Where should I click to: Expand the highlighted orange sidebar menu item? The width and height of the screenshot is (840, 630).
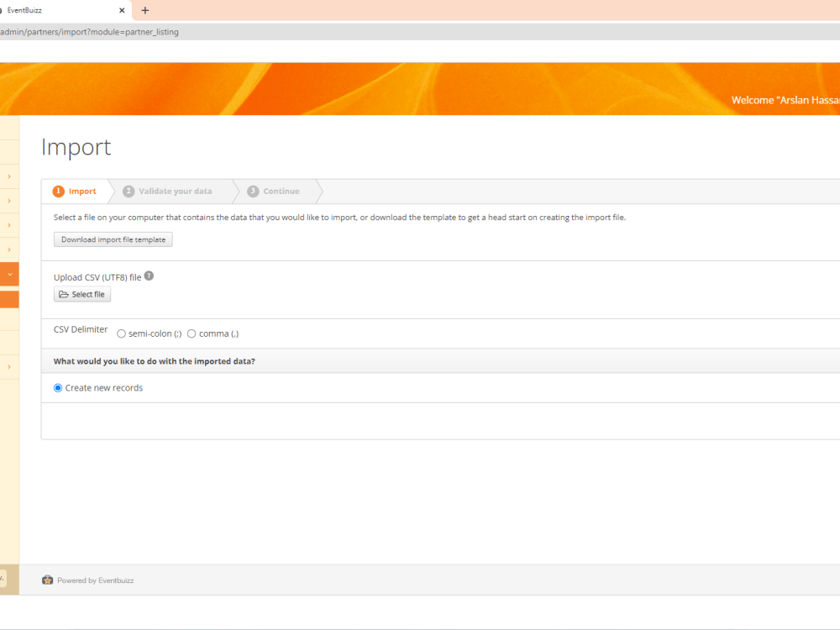pos(9,274)
